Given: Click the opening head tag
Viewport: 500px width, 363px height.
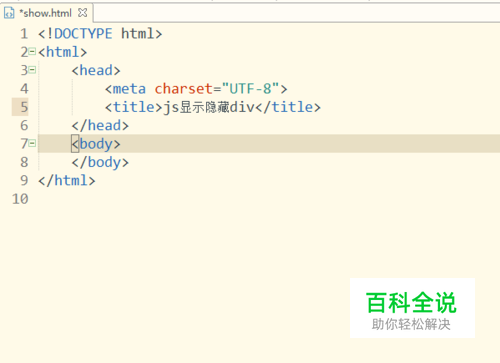Looking at the screenshot, I should click(x=96, y=70).
